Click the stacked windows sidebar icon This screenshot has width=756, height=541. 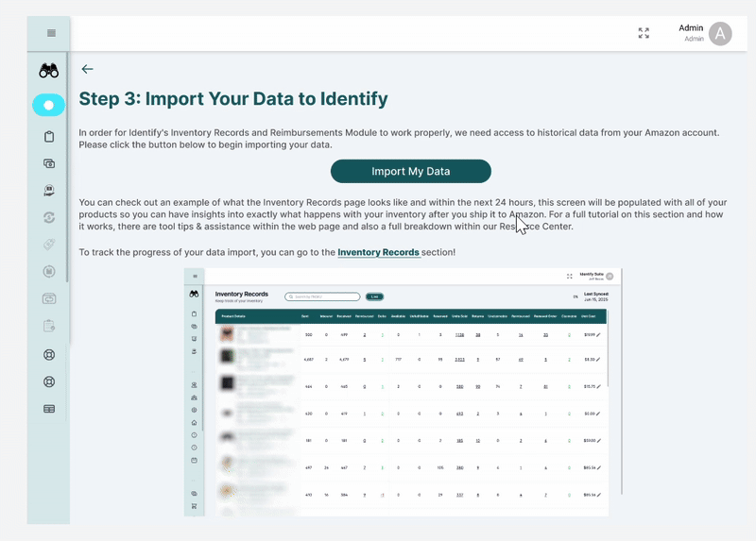tap(49, 163)
